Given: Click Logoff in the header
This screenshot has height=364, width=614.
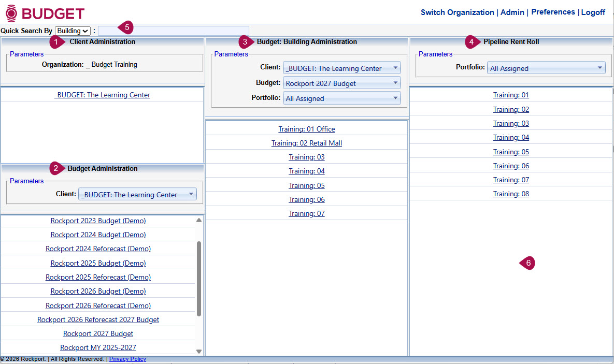Looking at the screenshot, I should [593, 12].
